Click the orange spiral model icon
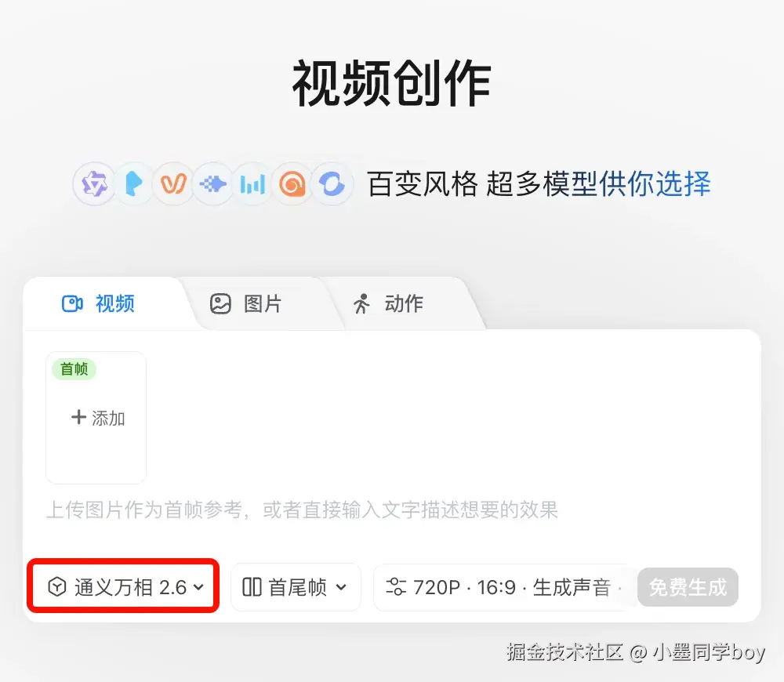Screen dimensions: 784x682 (x=292, y=184)
